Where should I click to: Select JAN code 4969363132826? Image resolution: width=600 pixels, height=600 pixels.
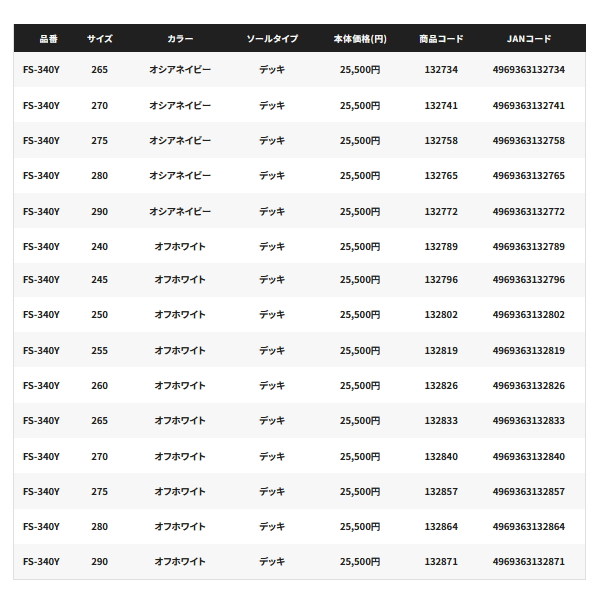[529, 385]
